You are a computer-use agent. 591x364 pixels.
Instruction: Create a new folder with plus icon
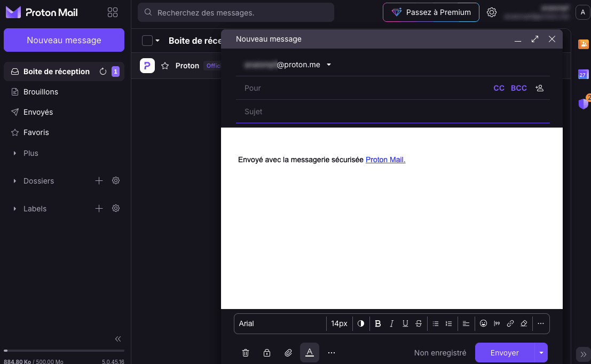99,180
